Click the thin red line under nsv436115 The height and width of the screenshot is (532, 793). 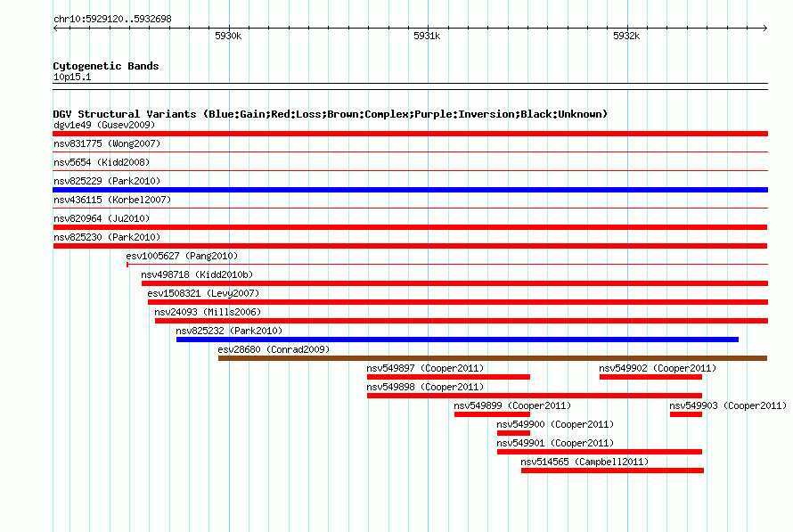(410, 208)
